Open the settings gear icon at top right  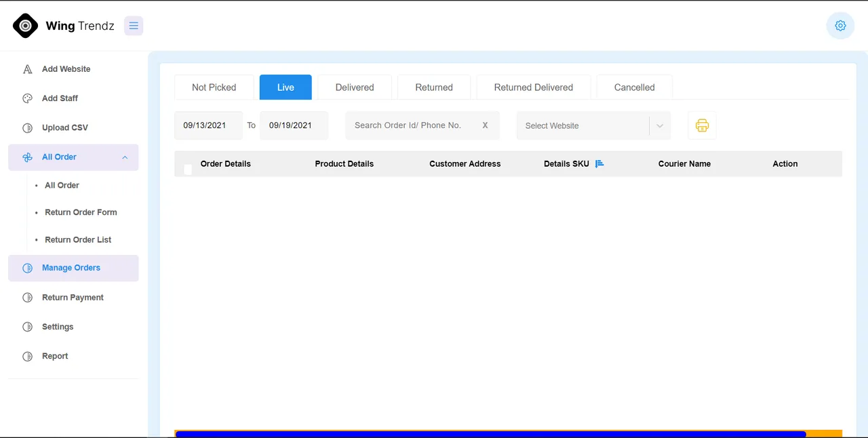[x=840, y=26]
